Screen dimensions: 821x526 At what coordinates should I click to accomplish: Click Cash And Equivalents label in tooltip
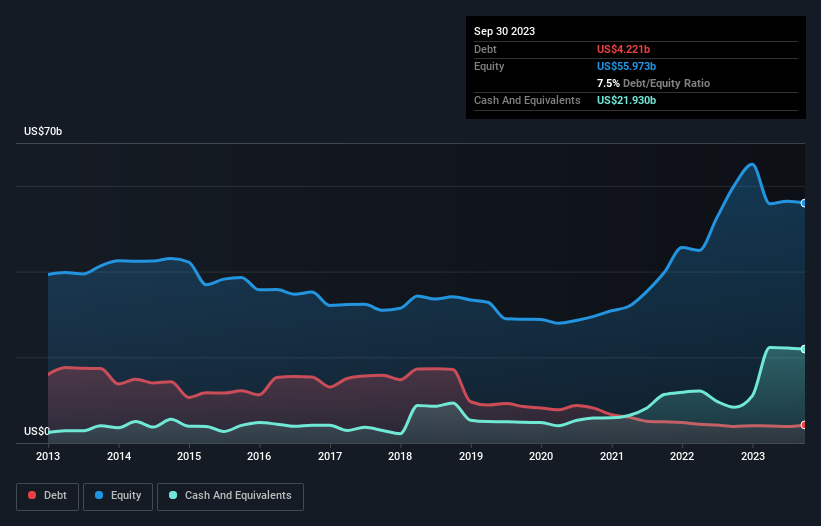pos(527,100)
